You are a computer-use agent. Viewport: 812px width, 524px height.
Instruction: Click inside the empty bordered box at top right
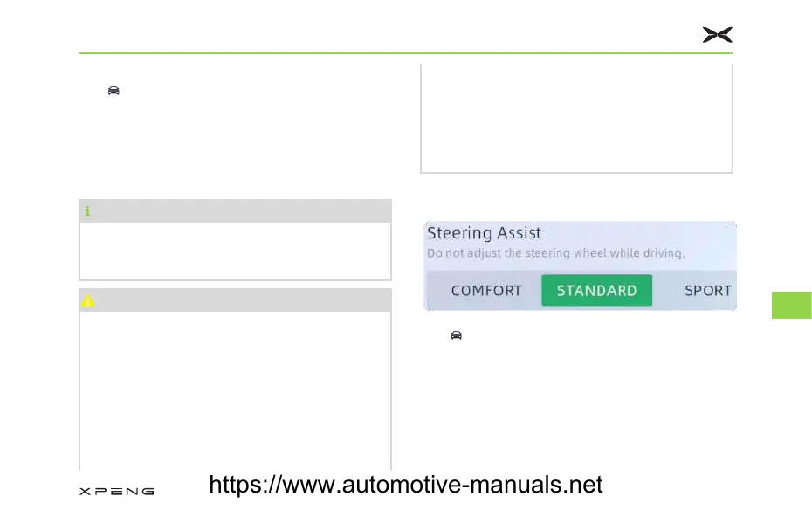coord(576,118)
